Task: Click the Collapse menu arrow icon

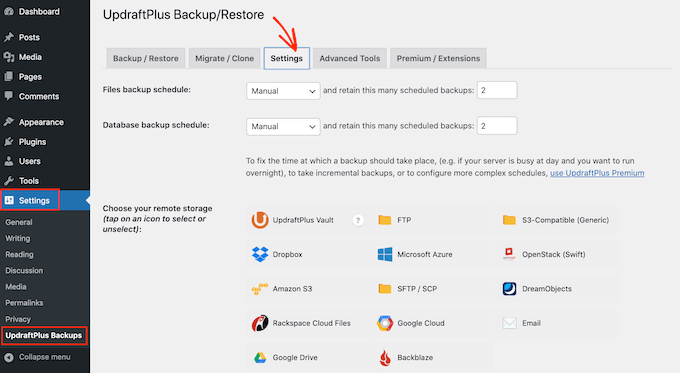Action: [9, 357]
